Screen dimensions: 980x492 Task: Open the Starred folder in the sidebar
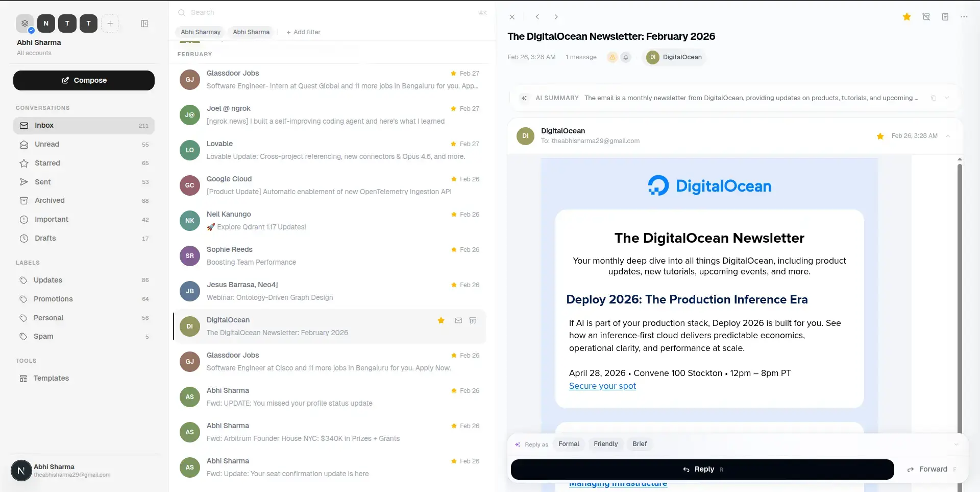[x=47, y=162]
